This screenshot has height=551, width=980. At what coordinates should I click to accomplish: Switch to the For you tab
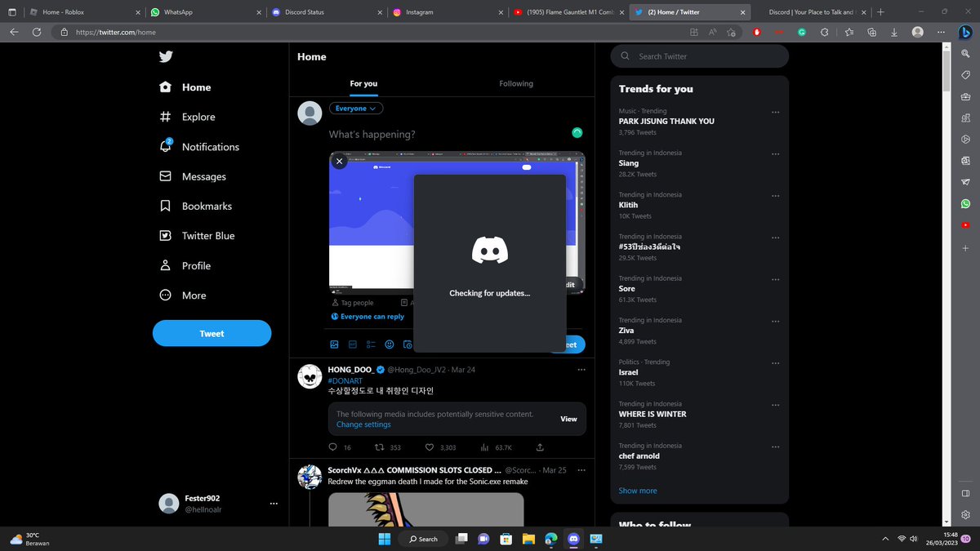(x=363, y=83)
